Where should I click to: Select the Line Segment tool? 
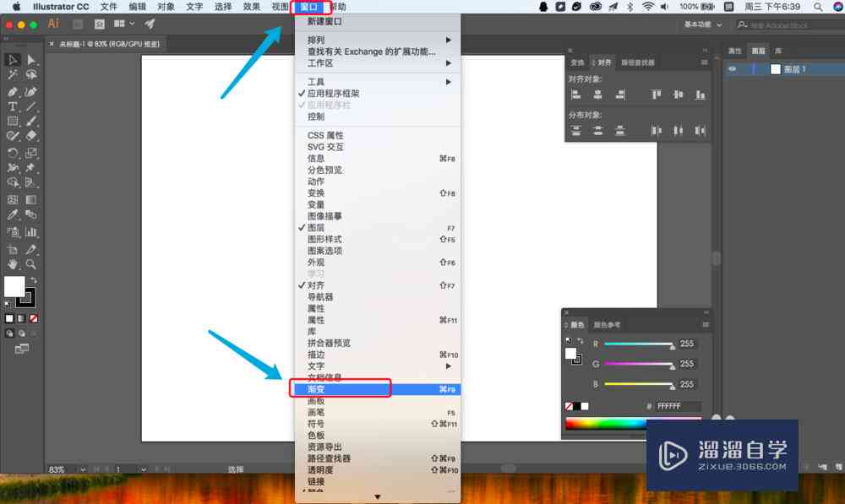(x=31, y=106)
